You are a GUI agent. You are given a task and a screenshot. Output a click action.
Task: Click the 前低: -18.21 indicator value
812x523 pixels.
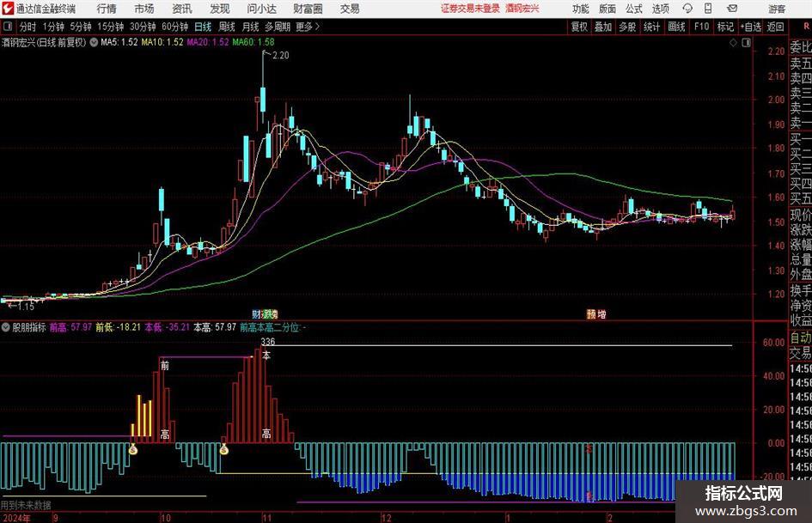pyautogui.click(x=118, y=327)
